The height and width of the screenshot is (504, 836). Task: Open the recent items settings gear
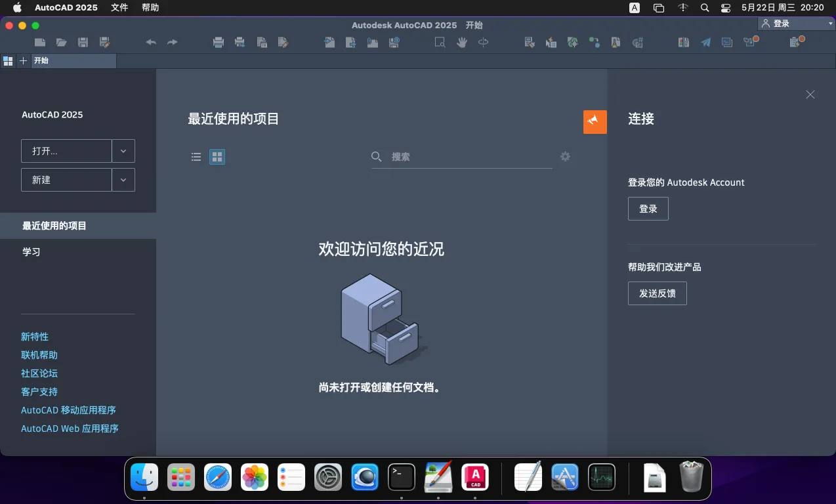pos(565,157)
